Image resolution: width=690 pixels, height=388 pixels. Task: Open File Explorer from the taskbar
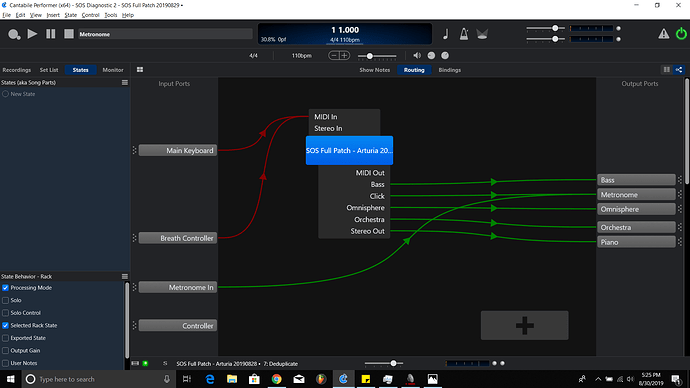click(232, 379)
